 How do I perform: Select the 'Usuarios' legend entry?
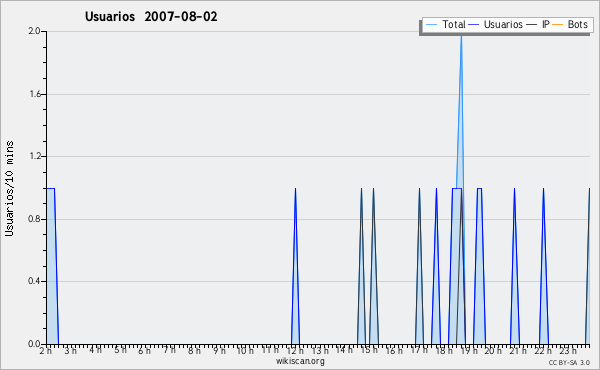tap(496, 24)
